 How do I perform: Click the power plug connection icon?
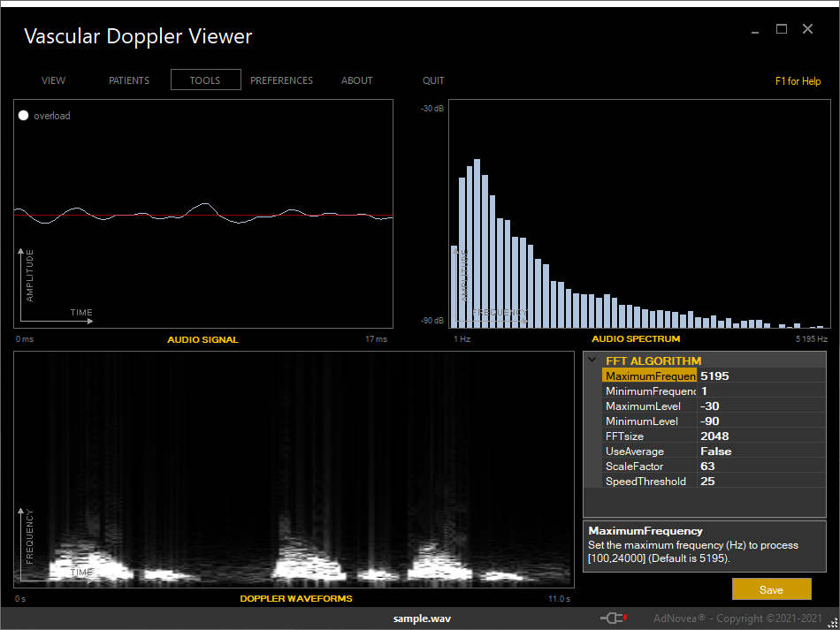[x=614, y=619]
